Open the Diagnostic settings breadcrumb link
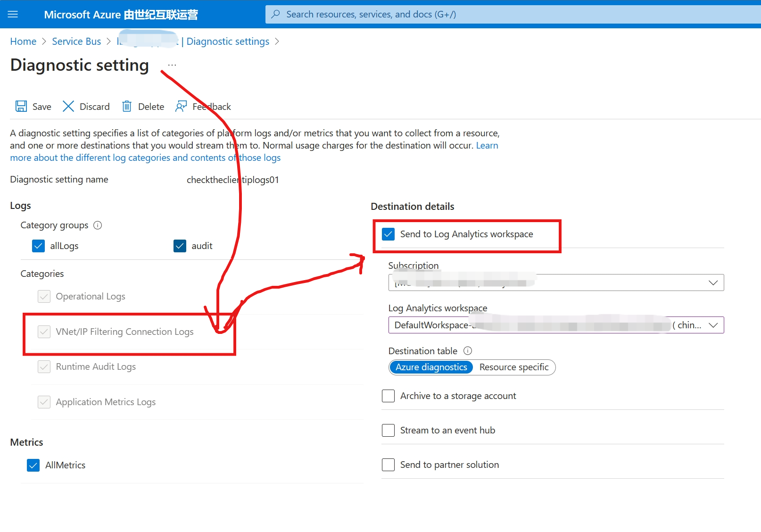 pos(228,42)
